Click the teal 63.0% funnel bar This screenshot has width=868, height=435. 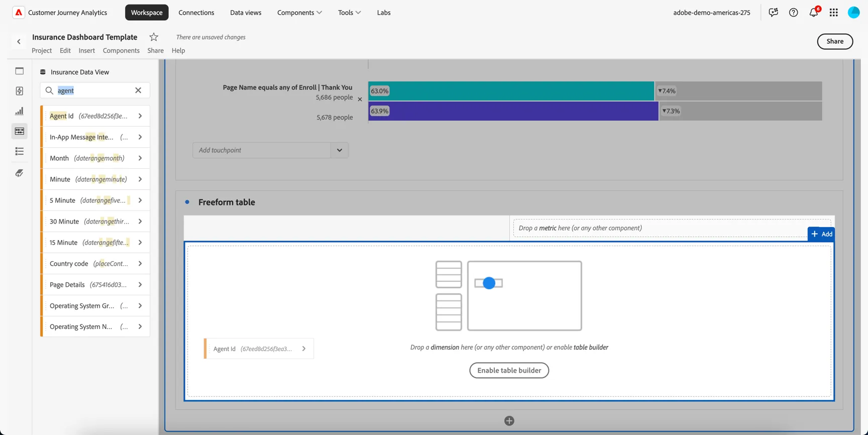511,91
